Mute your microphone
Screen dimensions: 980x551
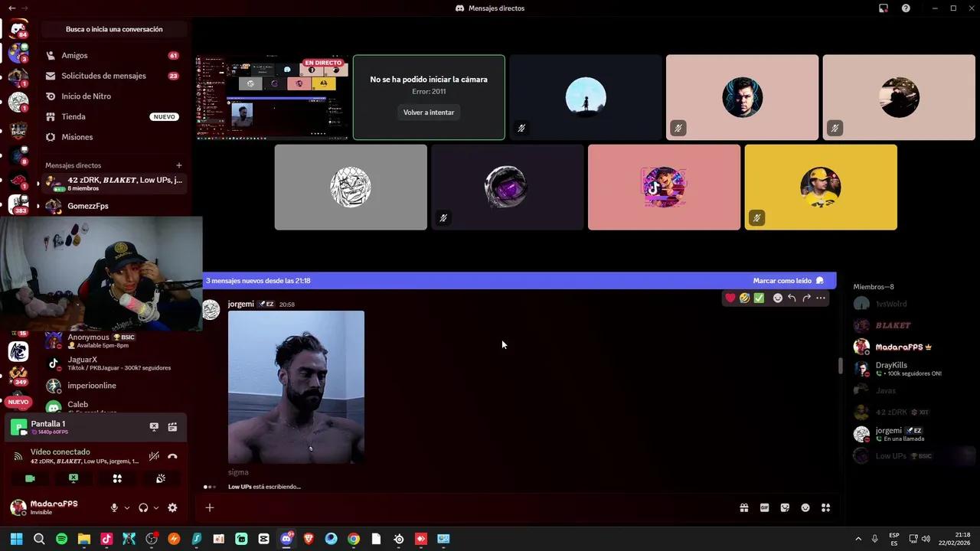[114, 508]
